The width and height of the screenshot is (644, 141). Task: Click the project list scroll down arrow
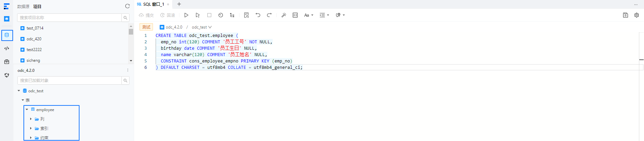pyautogui.click(x=131, y=61)
